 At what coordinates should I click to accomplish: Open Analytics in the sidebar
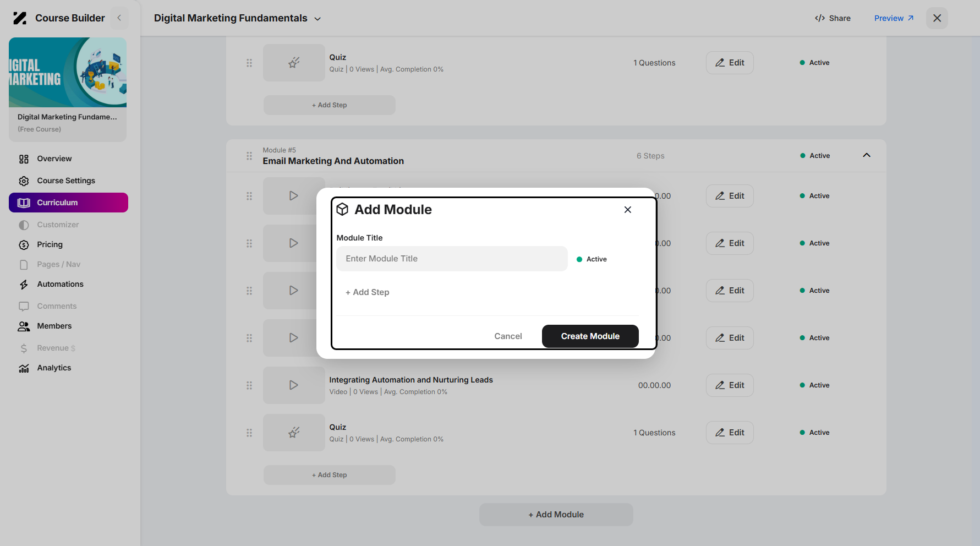click(45, 368)
